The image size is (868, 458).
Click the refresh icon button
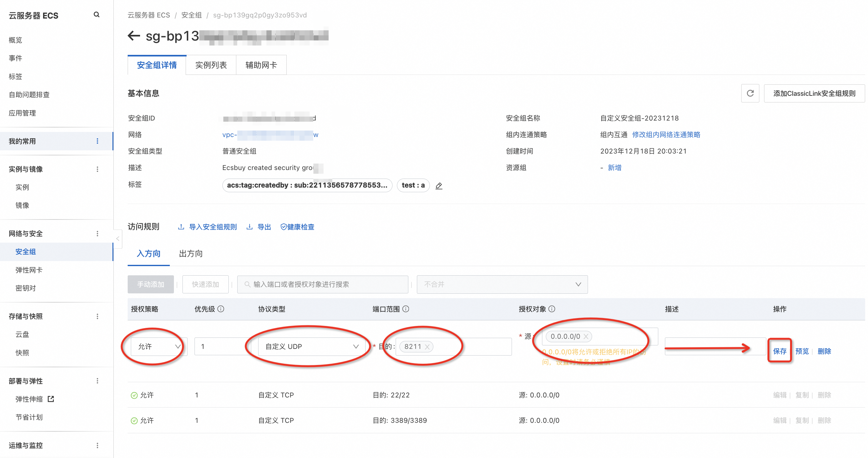coord(750,94)
